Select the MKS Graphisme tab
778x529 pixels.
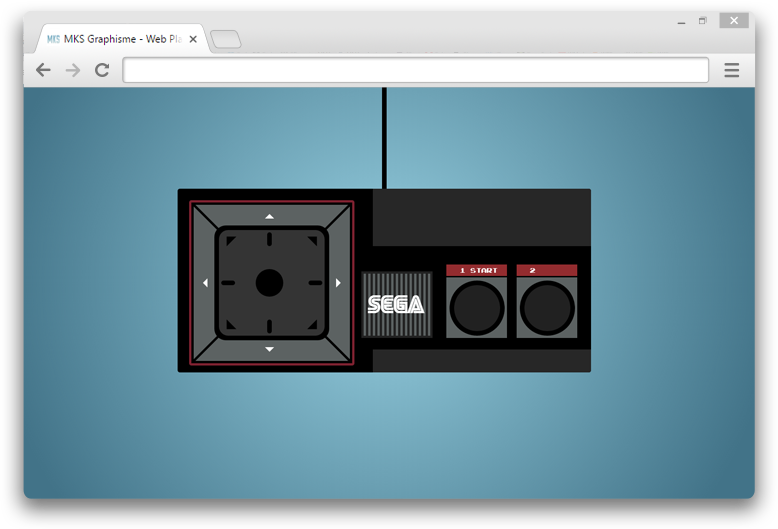(x=122, y=39)
